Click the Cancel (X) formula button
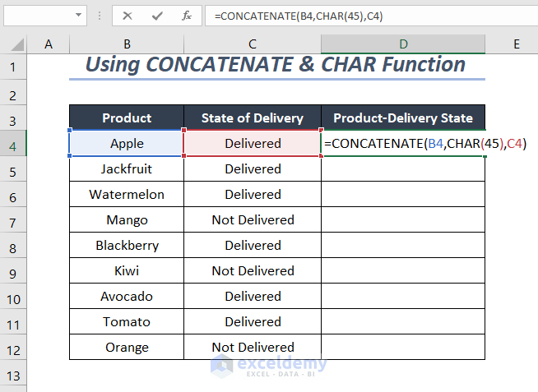Viewport: 538px width, 392px height. 127,16
